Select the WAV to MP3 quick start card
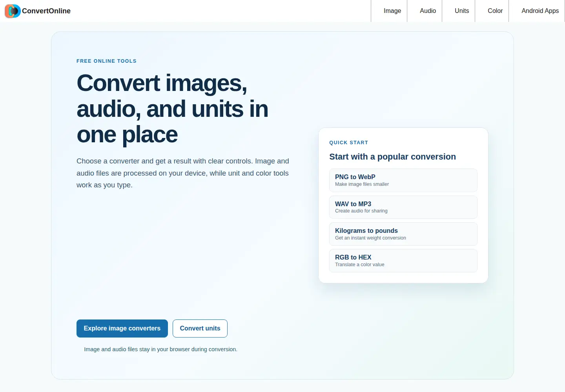This screenshot has height=392, width=565. [403, 207]
